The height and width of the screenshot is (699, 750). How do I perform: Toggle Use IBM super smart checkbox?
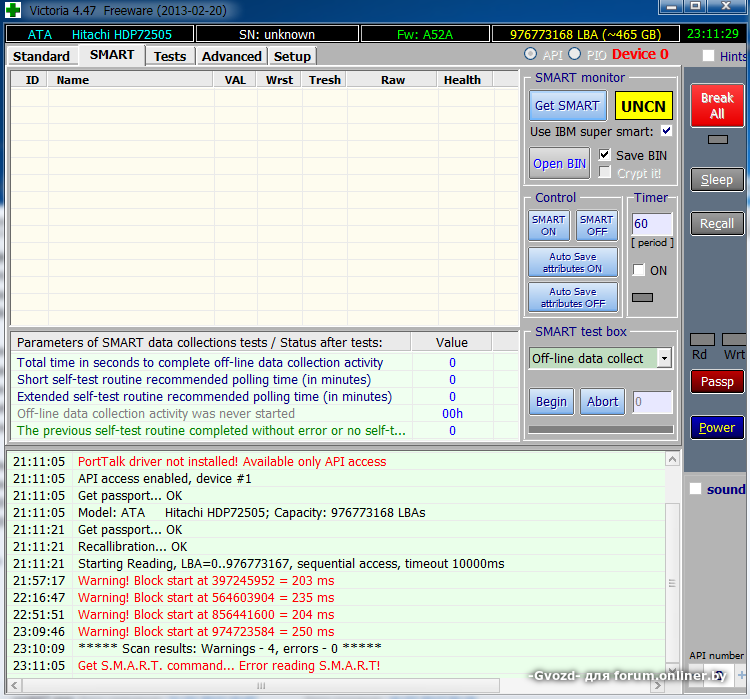[667, 131]
